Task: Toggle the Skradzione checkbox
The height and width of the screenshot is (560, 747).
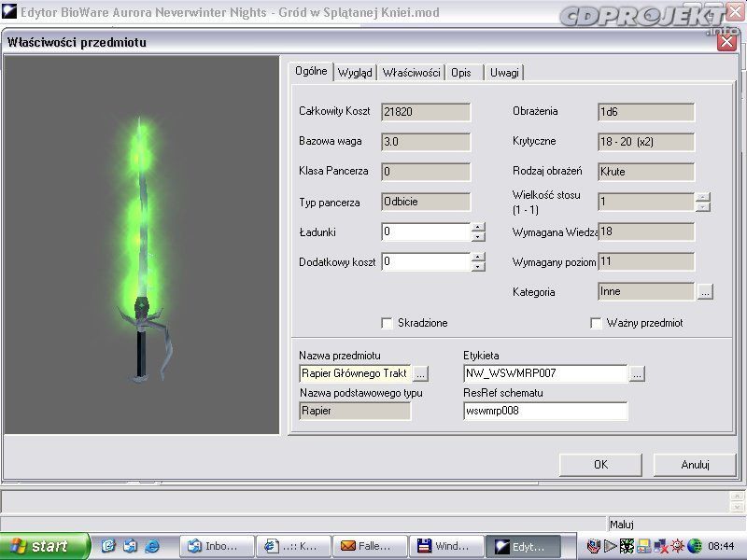Action: click(x=387, y=323)
